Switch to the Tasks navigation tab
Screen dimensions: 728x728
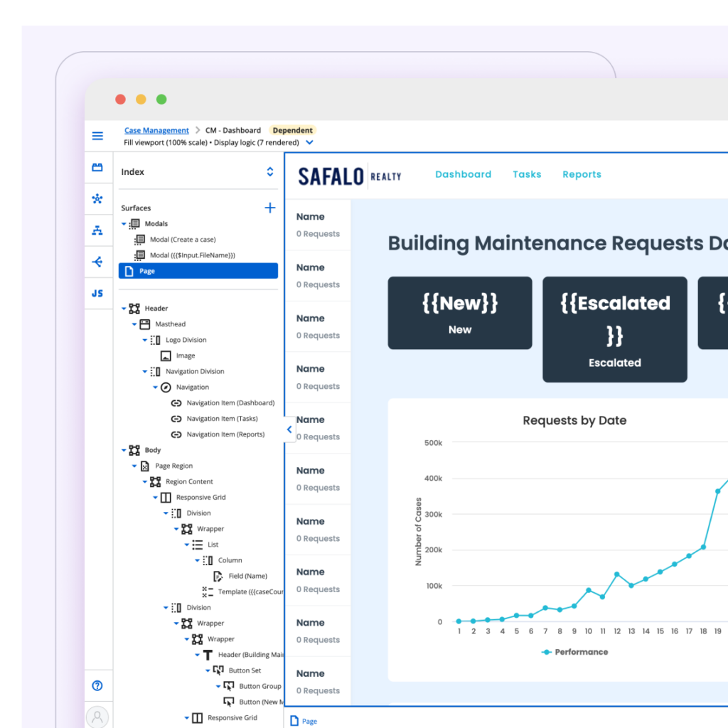coord(527,175)
